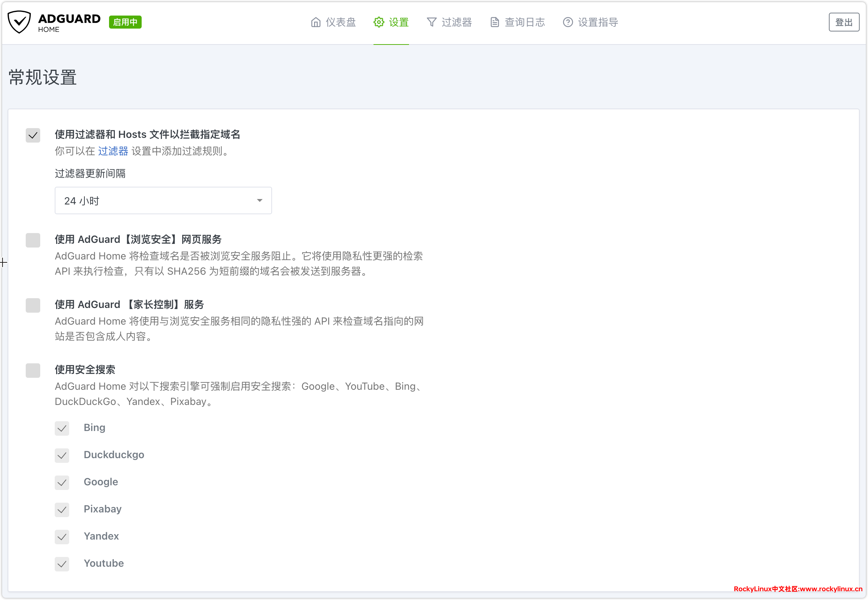
Task: Uncheck the Youtube safe search option
Action: tap(62, 564)
